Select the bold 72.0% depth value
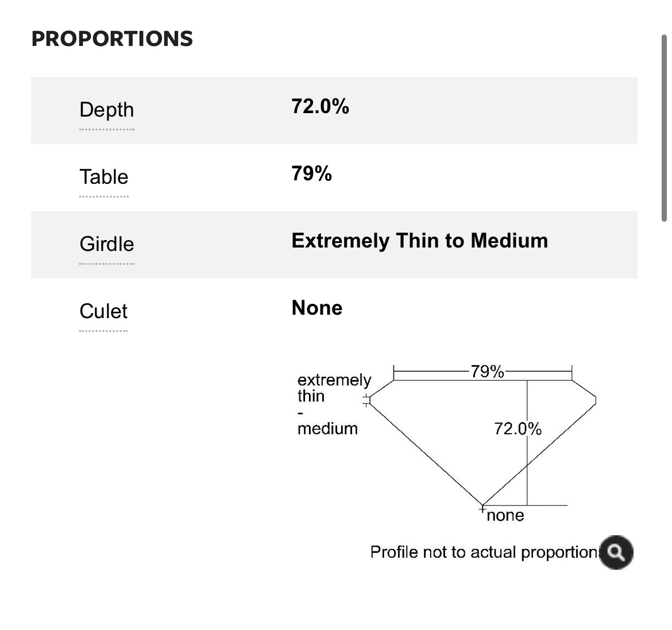This screenshot has width=672, height=630. click(x=320, y=106)
